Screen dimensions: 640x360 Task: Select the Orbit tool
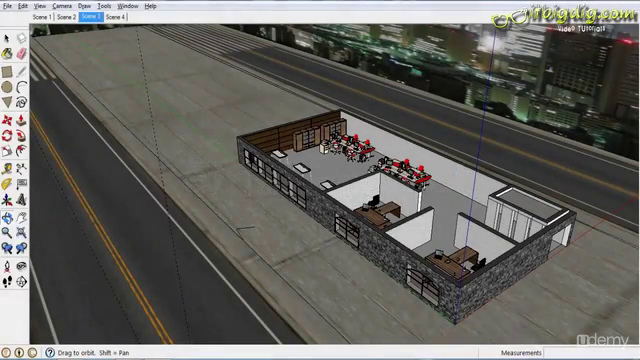click(7, 218)
